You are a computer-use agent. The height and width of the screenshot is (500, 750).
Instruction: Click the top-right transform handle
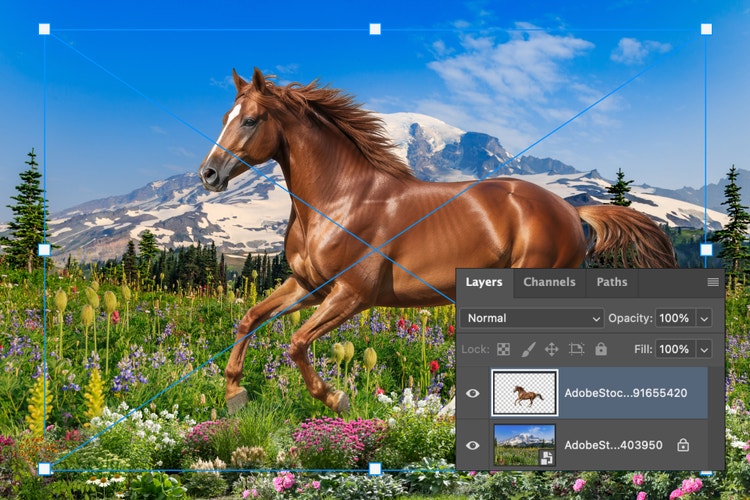pyautogui.click(x=706, y=29)
